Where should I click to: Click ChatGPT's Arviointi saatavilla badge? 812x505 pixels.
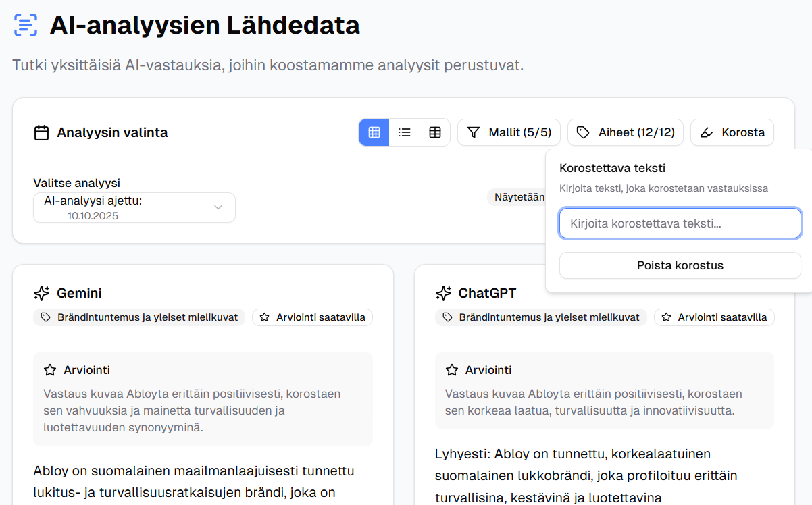coord(714,317)
